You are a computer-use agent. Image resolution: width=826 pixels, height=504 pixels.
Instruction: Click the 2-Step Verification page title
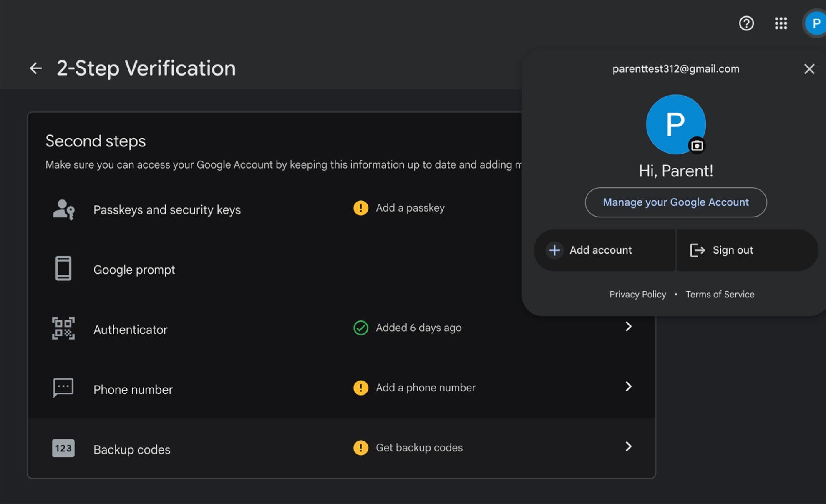click(x=146, y=68)
